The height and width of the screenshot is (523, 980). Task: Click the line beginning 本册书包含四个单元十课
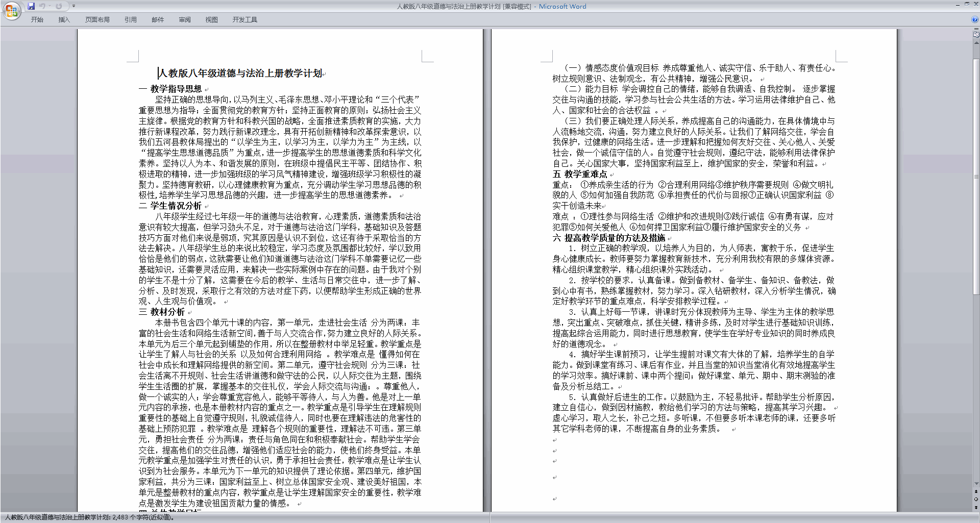point(288,322)
